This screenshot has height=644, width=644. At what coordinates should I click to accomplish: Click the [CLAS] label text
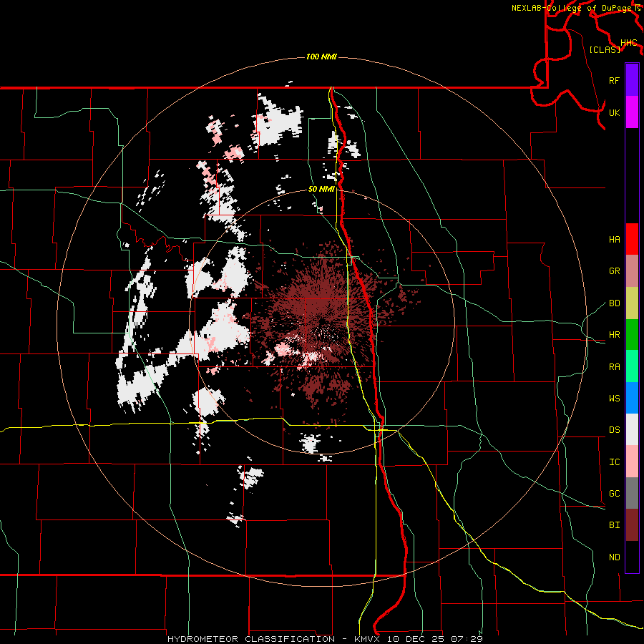[x=605, y=49]
